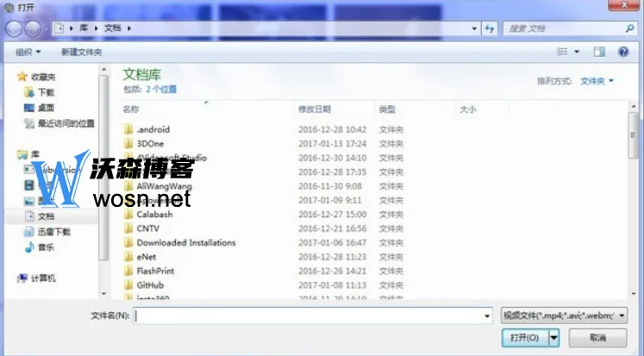
Task: Click the search magnifier icon
Action: point(629,28)
